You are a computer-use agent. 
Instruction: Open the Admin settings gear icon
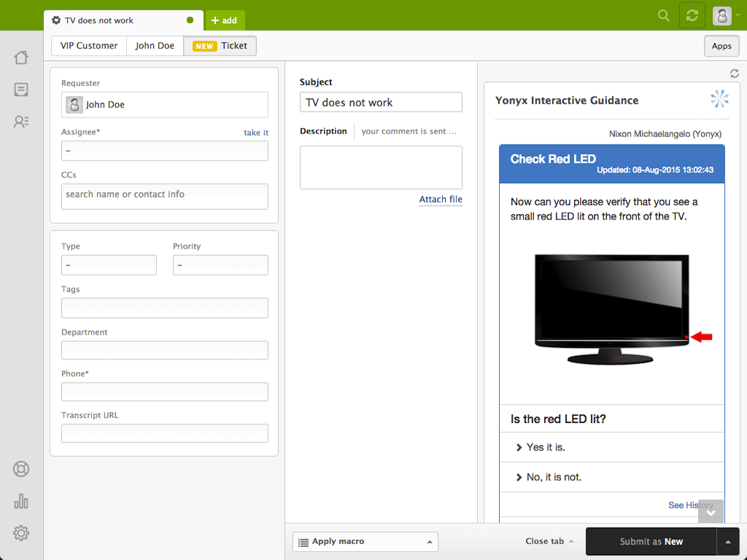pos(21,533)
